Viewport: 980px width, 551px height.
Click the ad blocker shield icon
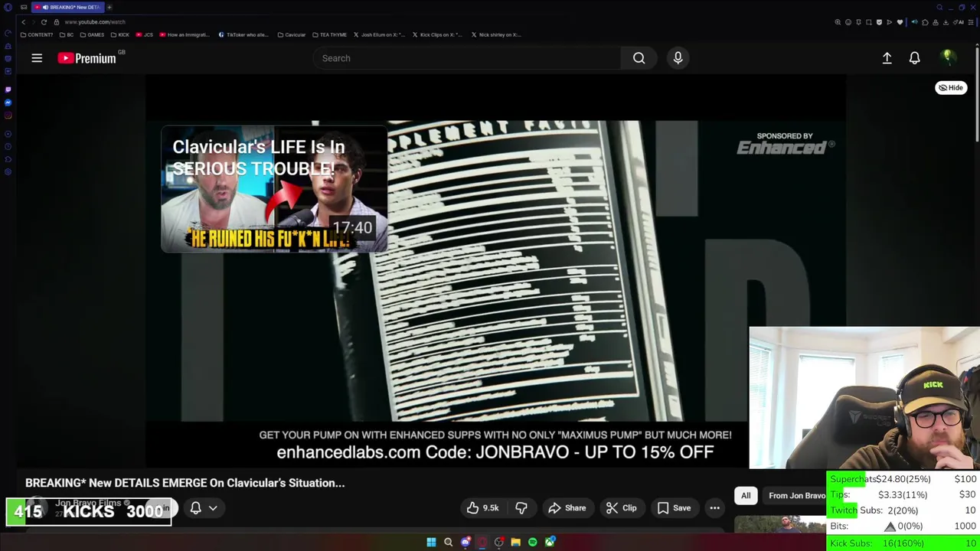click(x=879, y=22)
